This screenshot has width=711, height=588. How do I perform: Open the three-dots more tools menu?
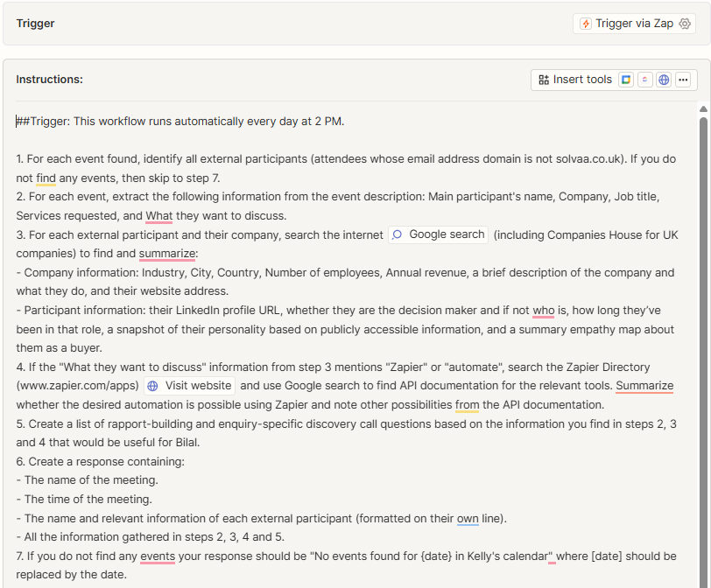pyautogui.click(x=683, y=80)
